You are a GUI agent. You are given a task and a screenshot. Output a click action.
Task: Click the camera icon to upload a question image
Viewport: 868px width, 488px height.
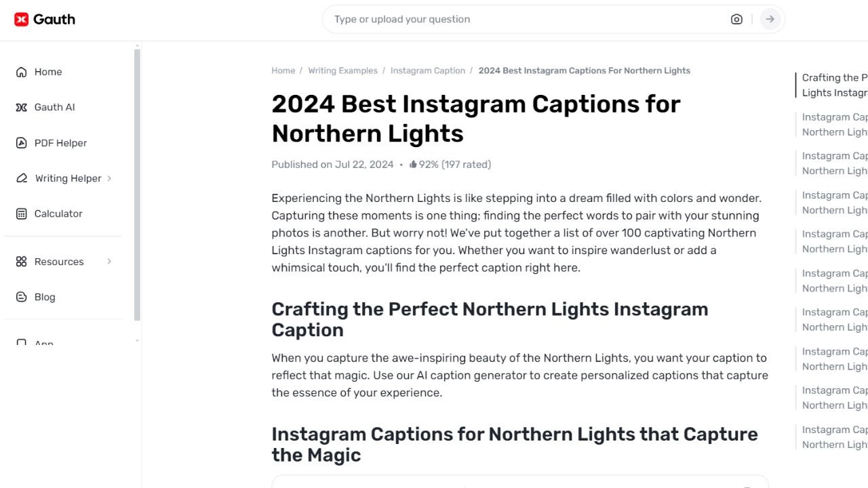click(x=736, y=19)
